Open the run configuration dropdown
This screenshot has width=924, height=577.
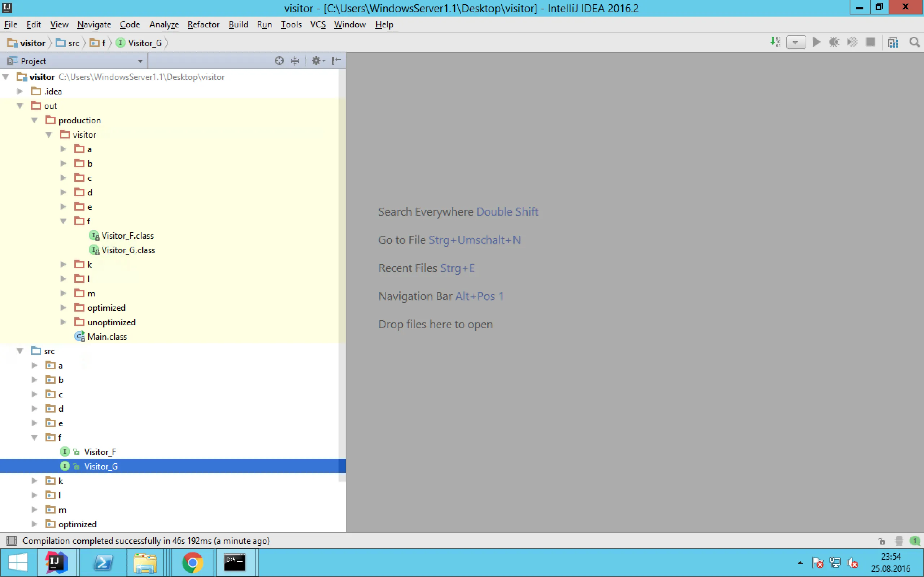coord(796,42)
